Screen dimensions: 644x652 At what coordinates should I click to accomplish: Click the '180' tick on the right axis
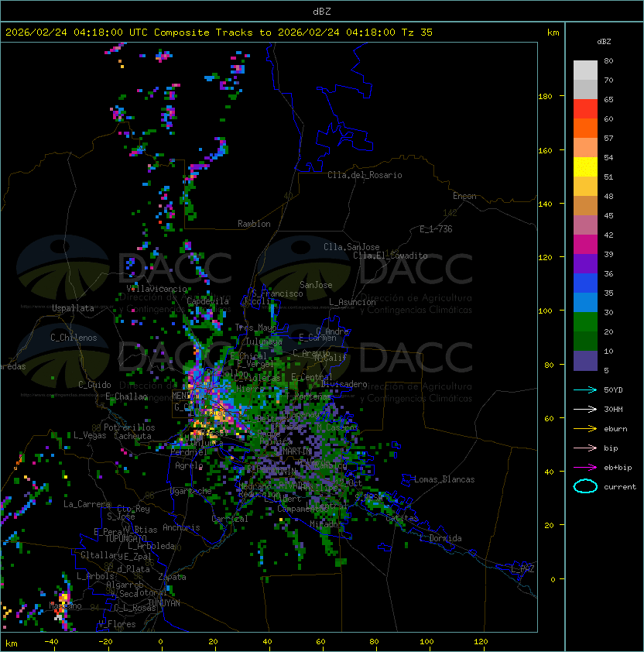click(x=545, y=97)
